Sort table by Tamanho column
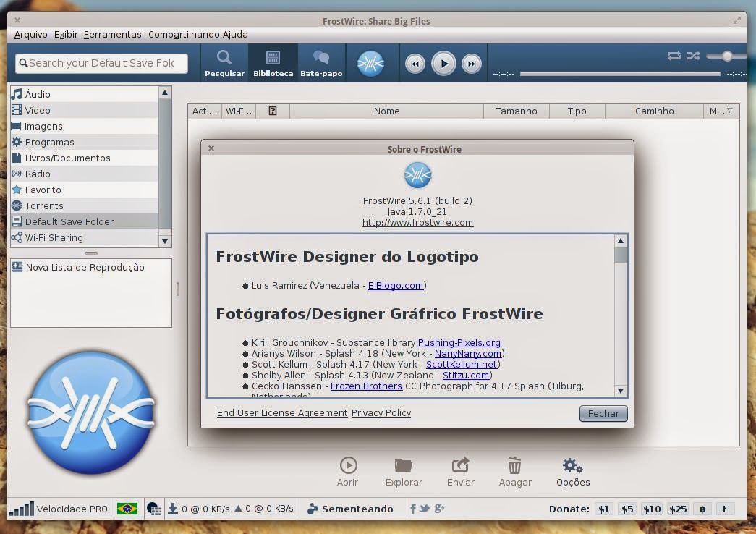756x534 pixels. (x=516, y=111)
